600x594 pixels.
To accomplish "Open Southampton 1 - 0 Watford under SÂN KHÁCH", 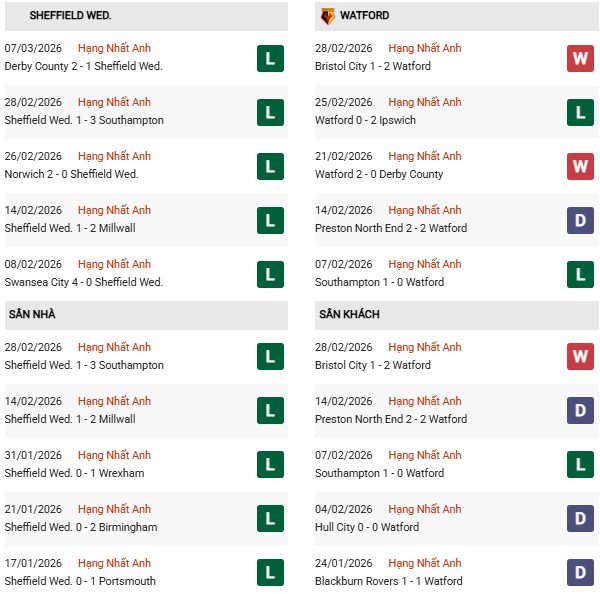I will 380,473.
